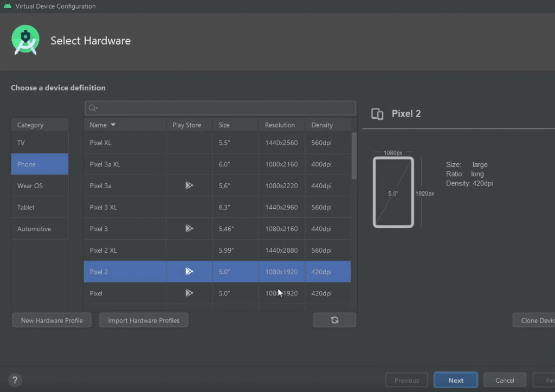Click the Next button
This screenshot has width=555, height=392.
click(455, 380)
